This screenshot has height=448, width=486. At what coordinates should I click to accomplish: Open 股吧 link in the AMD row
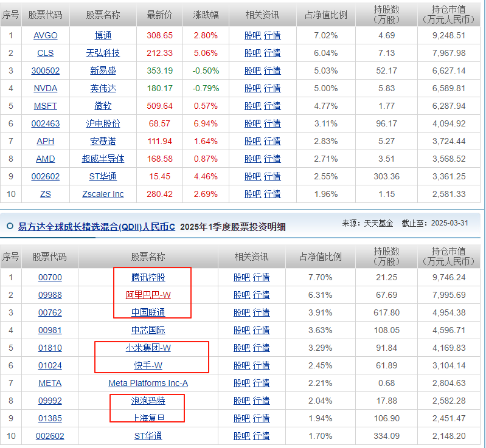252,159
